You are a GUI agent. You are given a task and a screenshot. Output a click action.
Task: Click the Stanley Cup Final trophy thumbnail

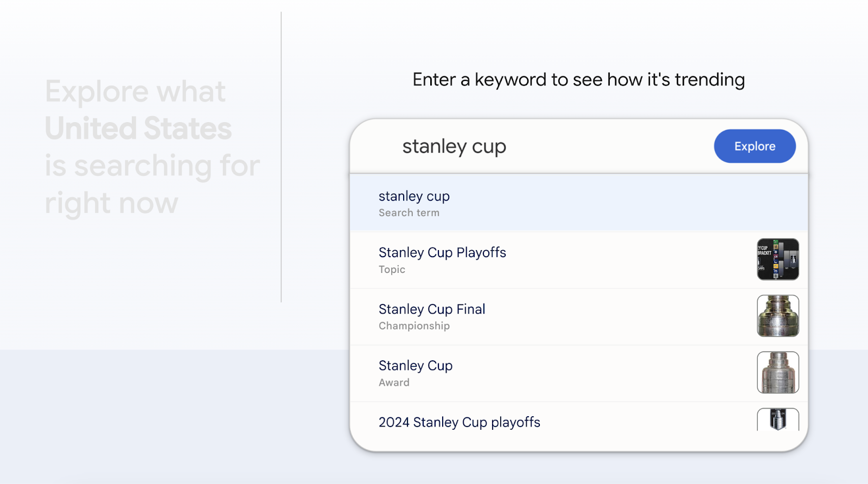(x=777, y=316)
